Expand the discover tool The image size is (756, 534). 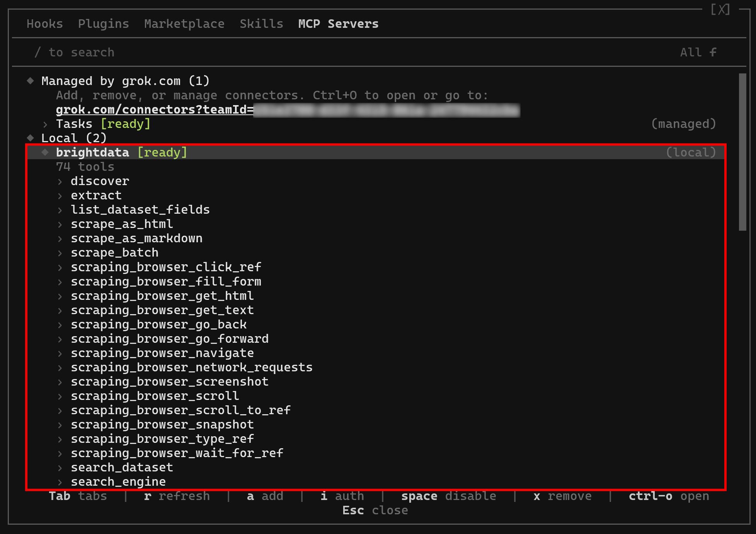60,182
